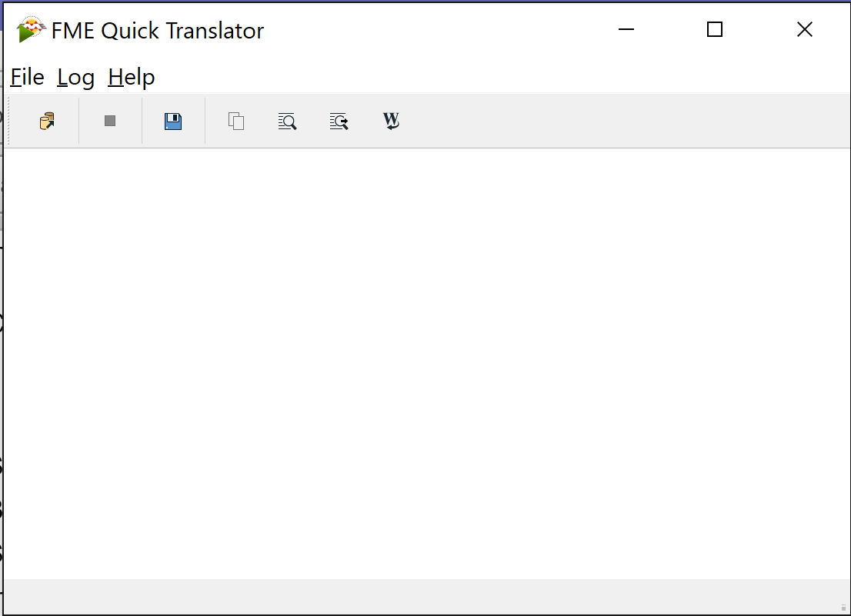851x616 pixels.
Task: Click the FME Quick Translator title text
Action: pyautogui.click(x=158, y=31)
